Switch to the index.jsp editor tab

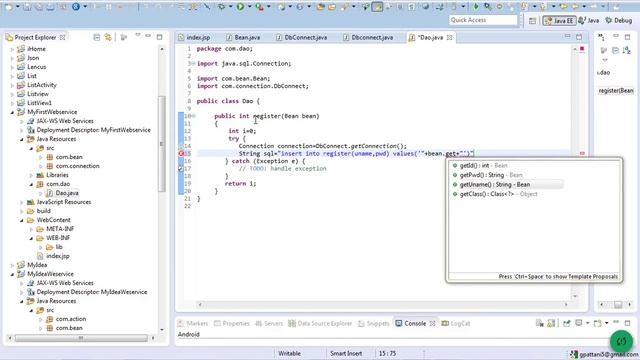click(195, 38)
